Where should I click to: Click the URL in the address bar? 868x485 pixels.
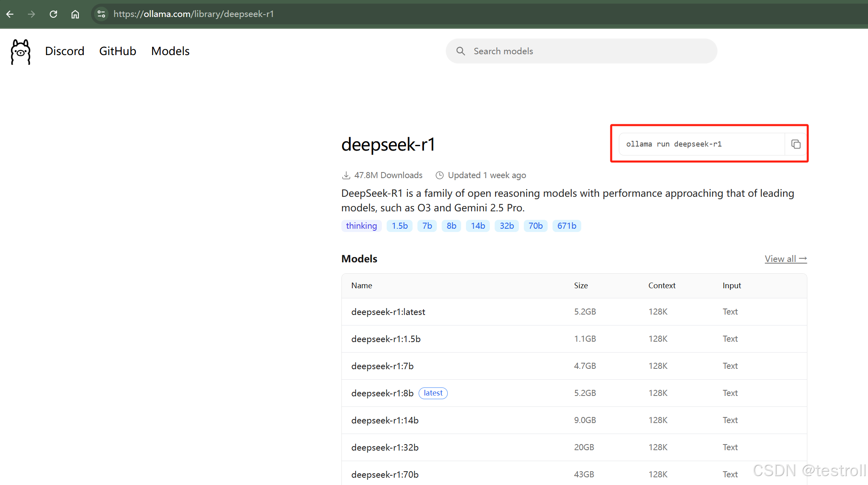(x=194, y=14)
